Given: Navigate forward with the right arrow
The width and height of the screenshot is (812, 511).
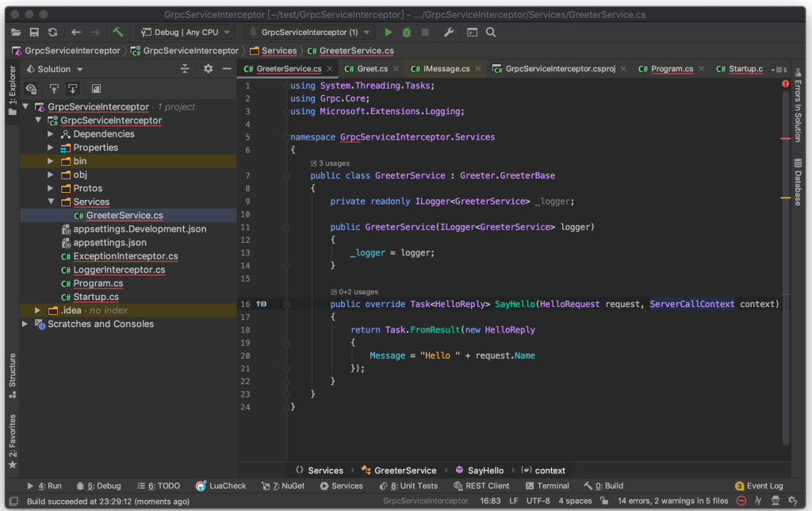Looking at the screenshot, I should (x=95, y=32).
